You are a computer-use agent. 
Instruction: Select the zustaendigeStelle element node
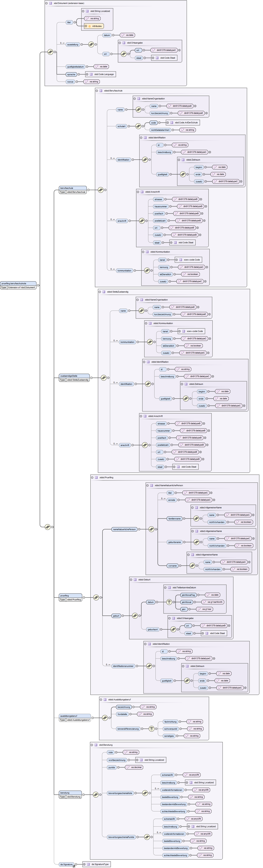click(74, 376)
